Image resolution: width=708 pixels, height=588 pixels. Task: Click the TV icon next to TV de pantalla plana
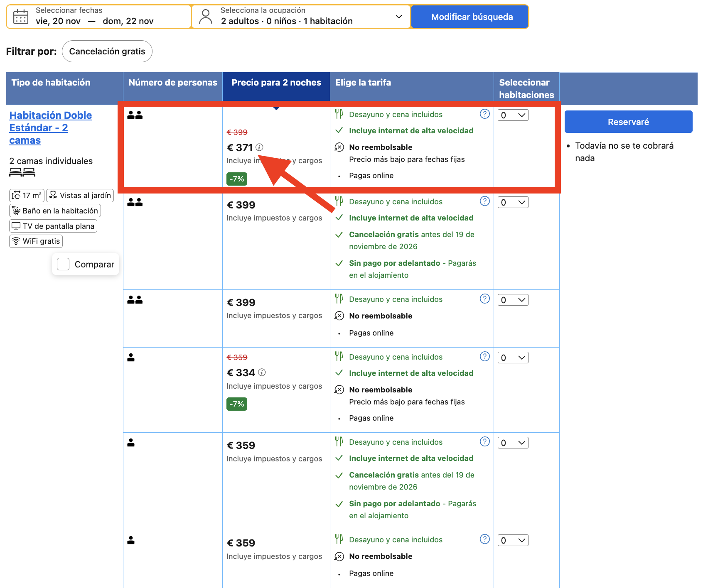[16, 226]
